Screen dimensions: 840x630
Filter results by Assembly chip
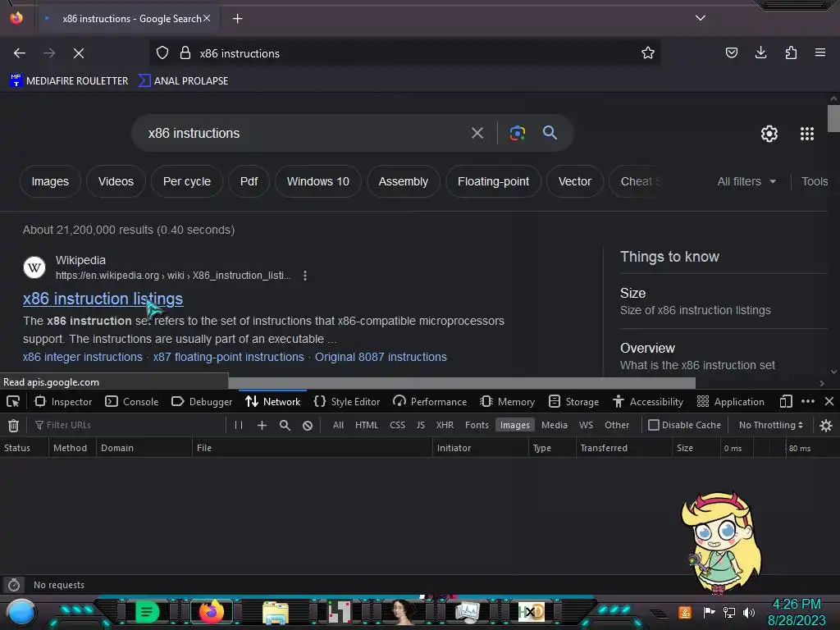[x=404, y=181]
